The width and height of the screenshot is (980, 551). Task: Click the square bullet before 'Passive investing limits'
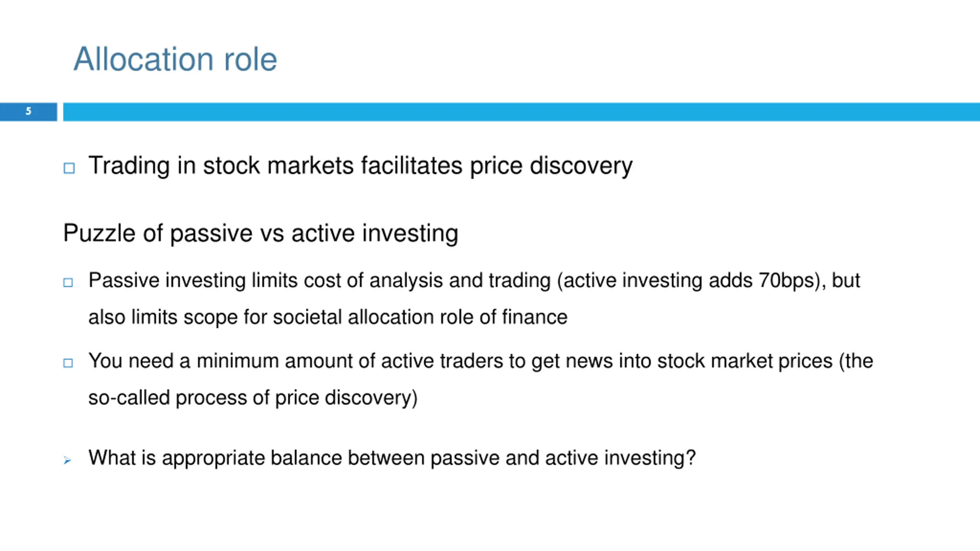[68, 282]
